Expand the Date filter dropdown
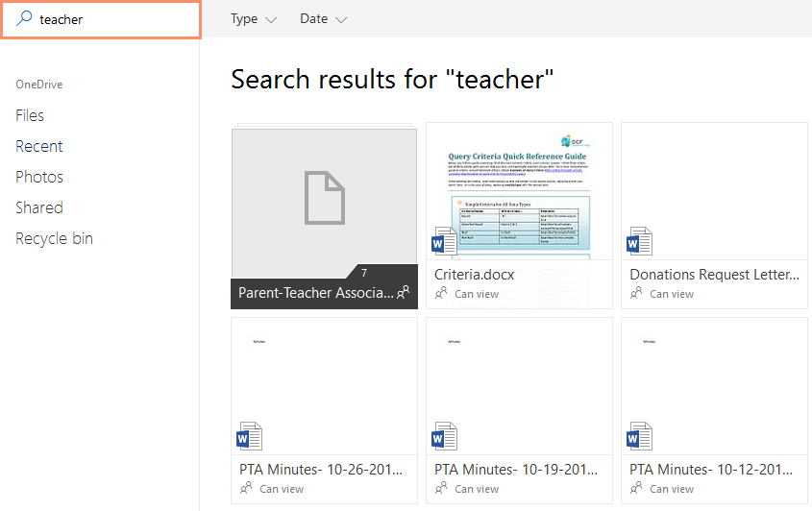812x511 pixels. (323, 19)
